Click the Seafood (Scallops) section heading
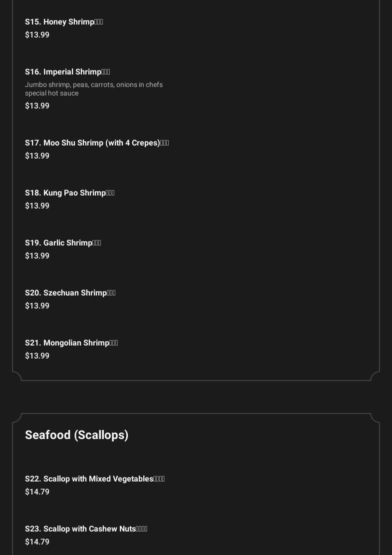The width and height of the screenshot is (392, 555). pyautogui.click(x=76, y=435)
